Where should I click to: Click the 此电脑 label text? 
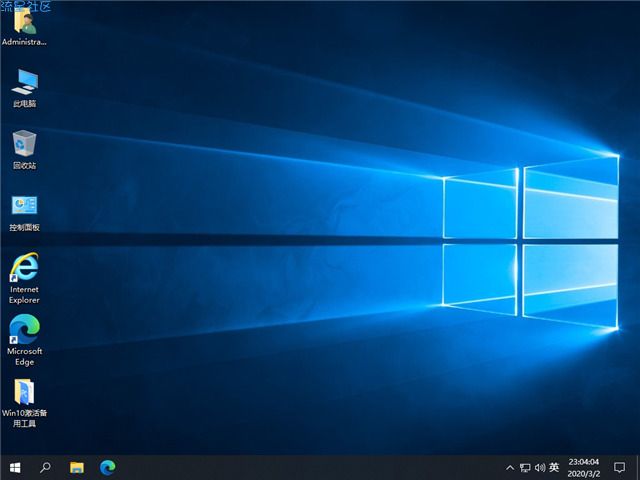[x=24, y=103]
